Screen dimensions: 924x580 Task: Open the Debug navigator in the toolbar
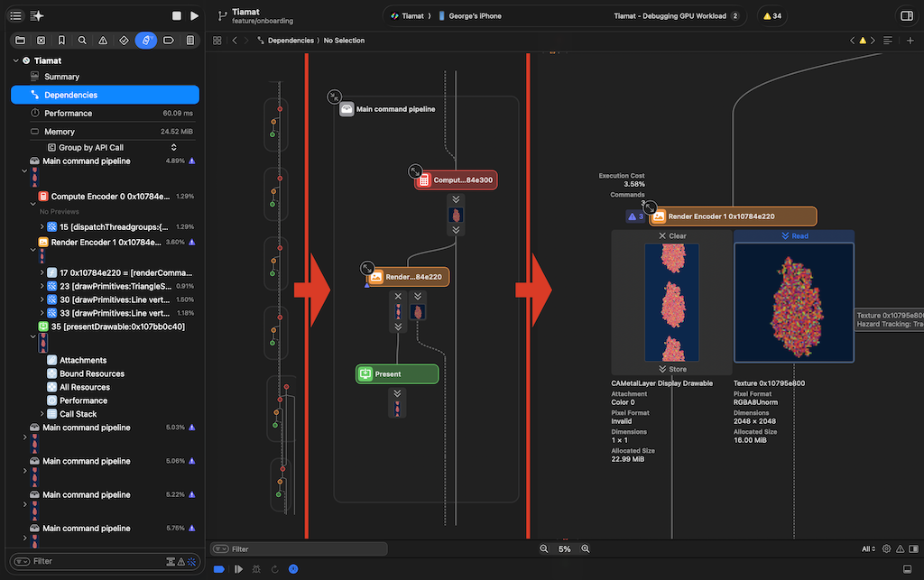coord(145,41)
